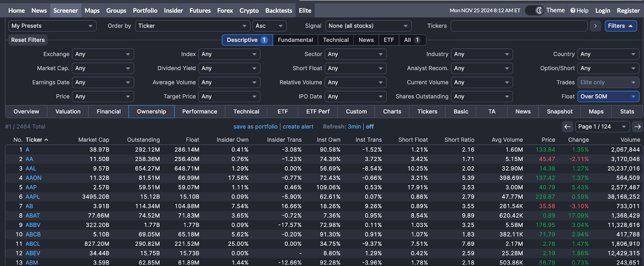Click the AAL volume 20,237,016
The width and height of the screenshot is (644, 266).
(x=623, y=169)
